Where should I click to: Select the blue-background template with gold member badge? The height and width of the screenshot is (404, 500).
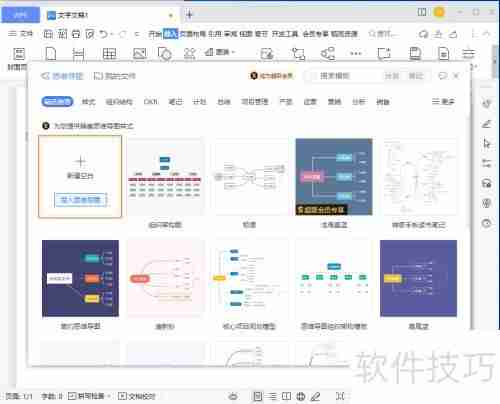[x=334, y=177]
